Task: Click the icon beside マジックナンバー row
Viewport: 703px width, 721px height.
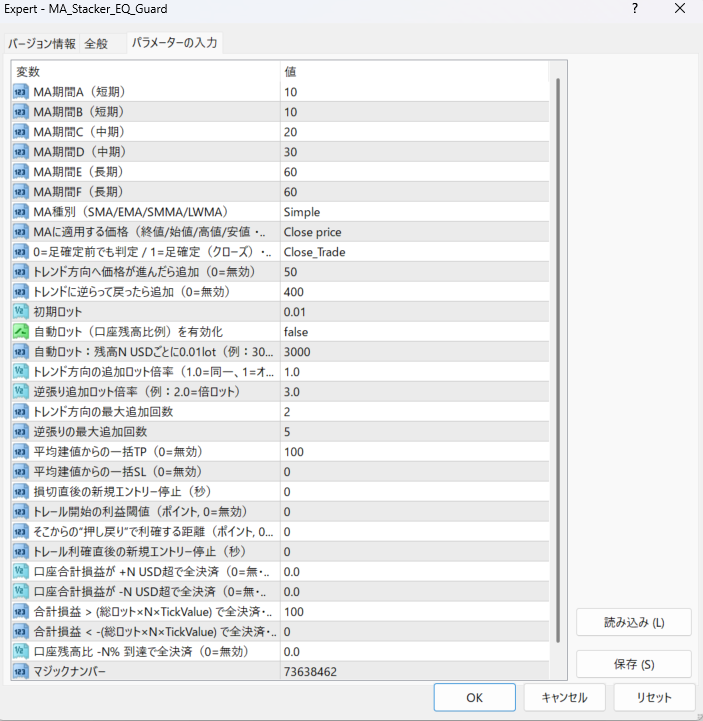Action: point(21,671)
